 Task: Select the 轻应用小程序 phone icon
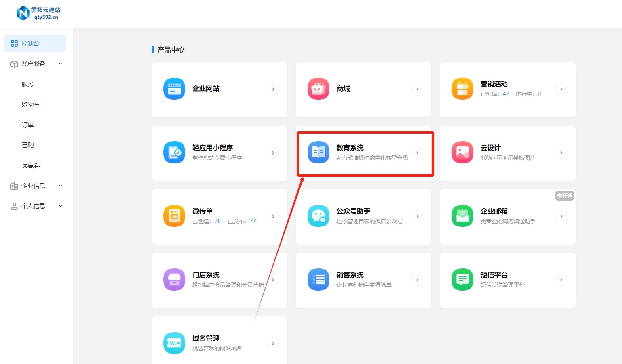(174, 153)
